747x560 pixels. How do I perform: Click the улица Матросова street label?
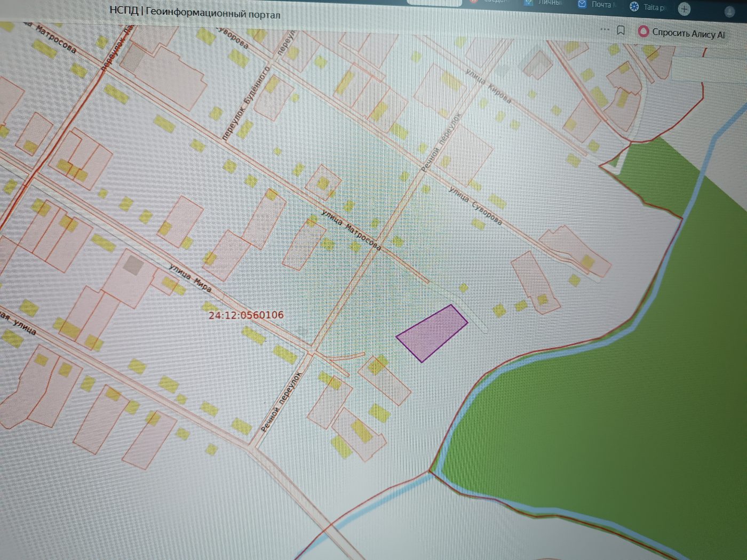tap(352, 230)
